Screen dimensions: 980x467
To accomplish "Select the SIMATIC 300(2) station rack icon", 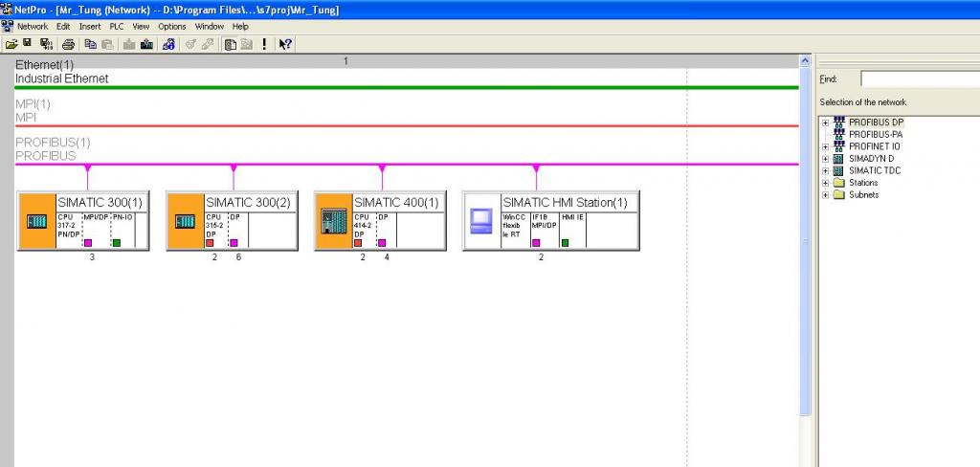I will pos(185,221).
